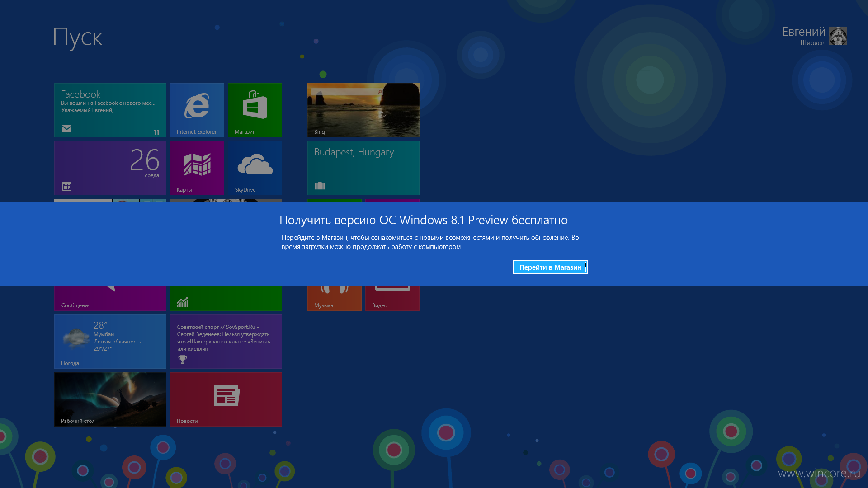Screen dimensions: 868x488
Task: Open the Budapest, Hungary travel tile
Action: point(363,168)
